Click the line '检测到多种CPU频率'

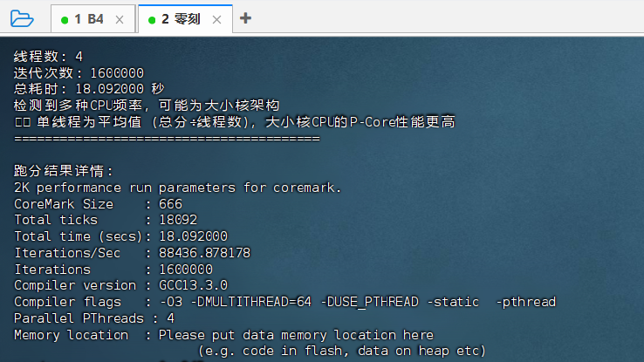click(147, 105)
